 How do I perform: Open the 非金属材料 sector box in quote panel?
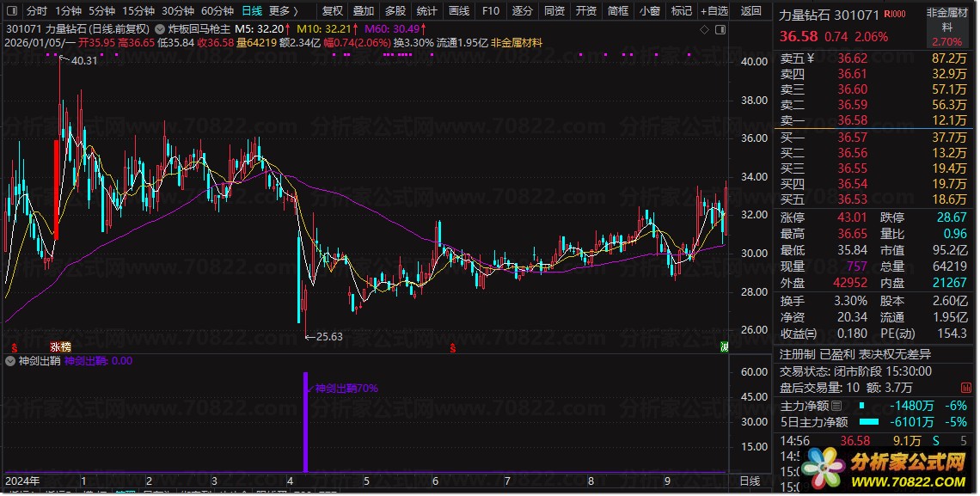click(x=946, y=27)
